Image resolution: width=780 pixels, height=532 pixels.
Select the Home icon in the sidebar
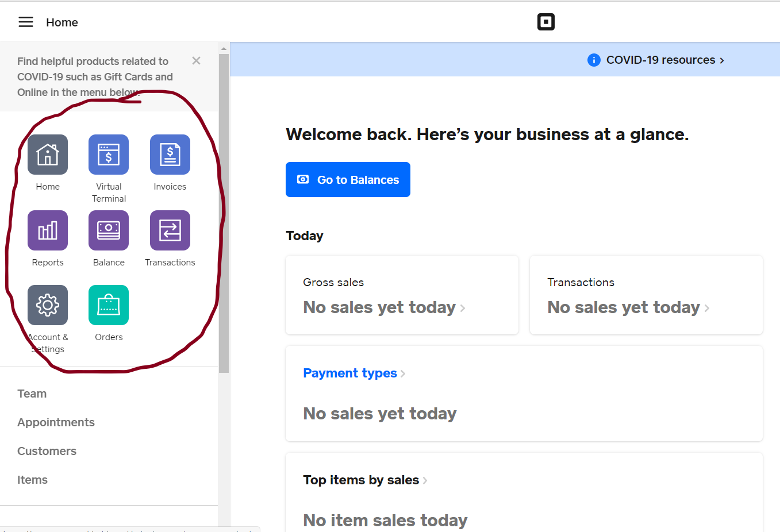pyautogui.click(x=48, y=155)
